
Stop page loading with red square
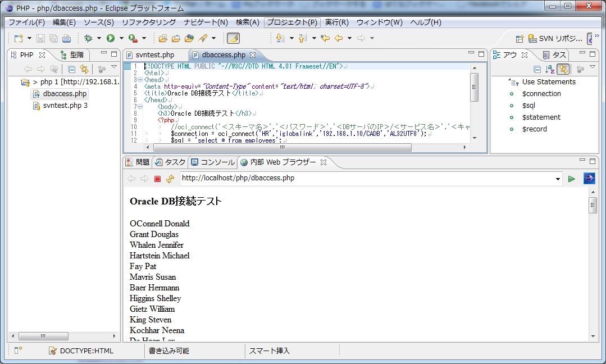coord(157,179)
